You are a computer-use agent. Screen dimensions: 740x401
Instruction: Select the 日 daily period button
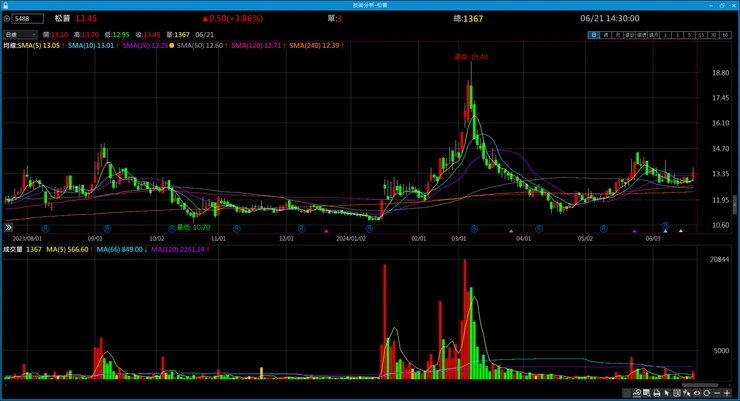(594, 35)
